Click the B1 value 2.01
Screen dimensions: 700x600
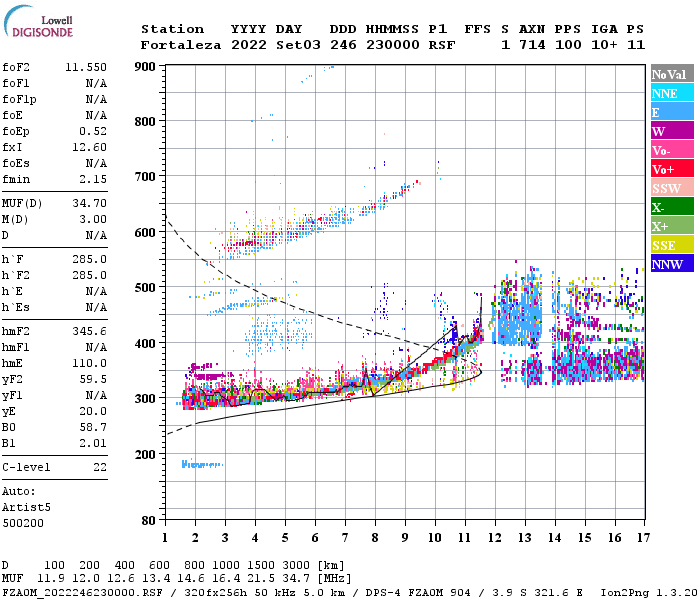(x=93, y=444)
